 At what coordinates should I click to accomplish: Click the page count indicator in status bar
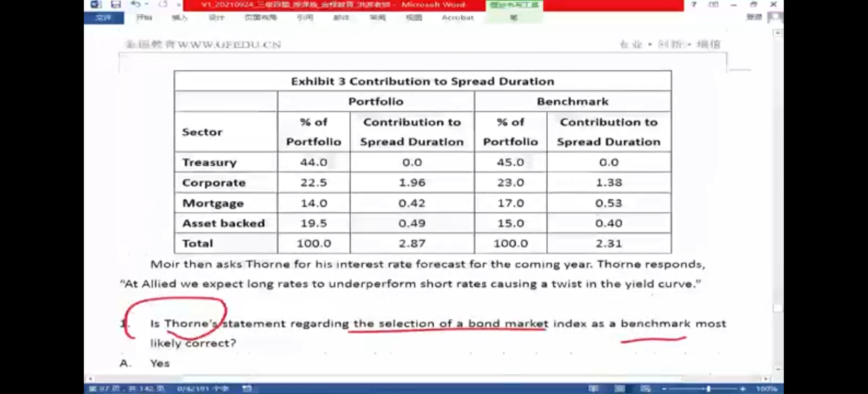(126, 389)
